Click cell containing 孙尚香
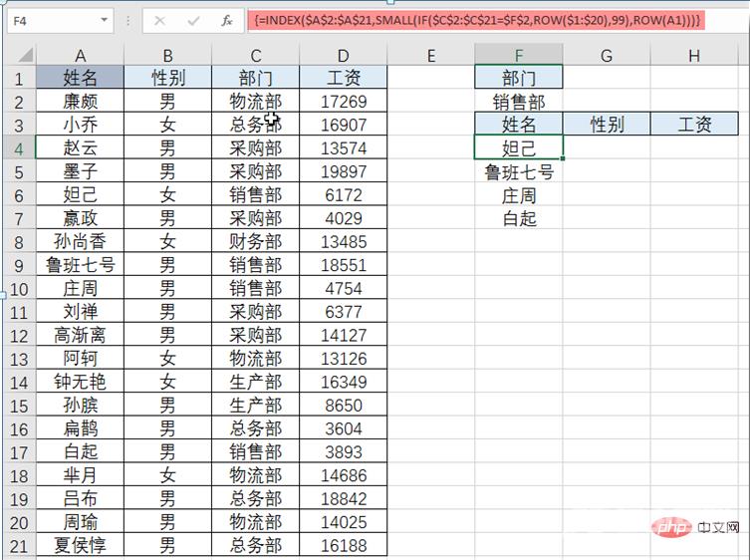The width and height of the screenshot is (750, 560). (80, 241)
